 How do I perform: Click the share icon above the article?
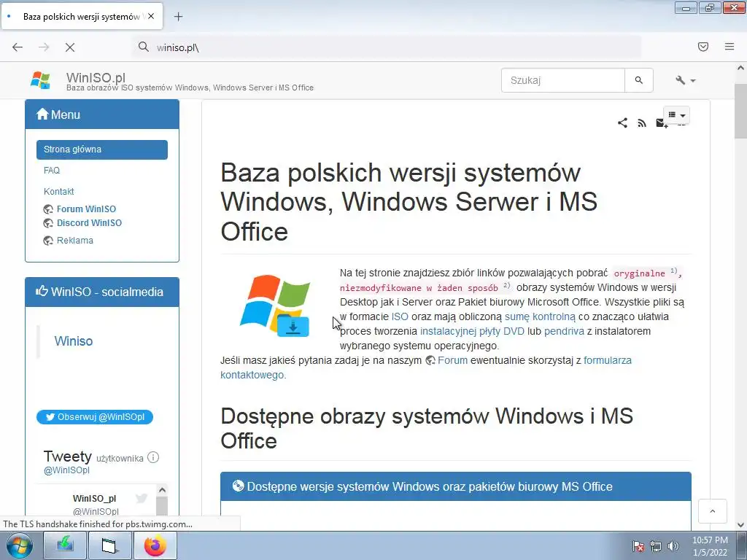pos(622,122)
